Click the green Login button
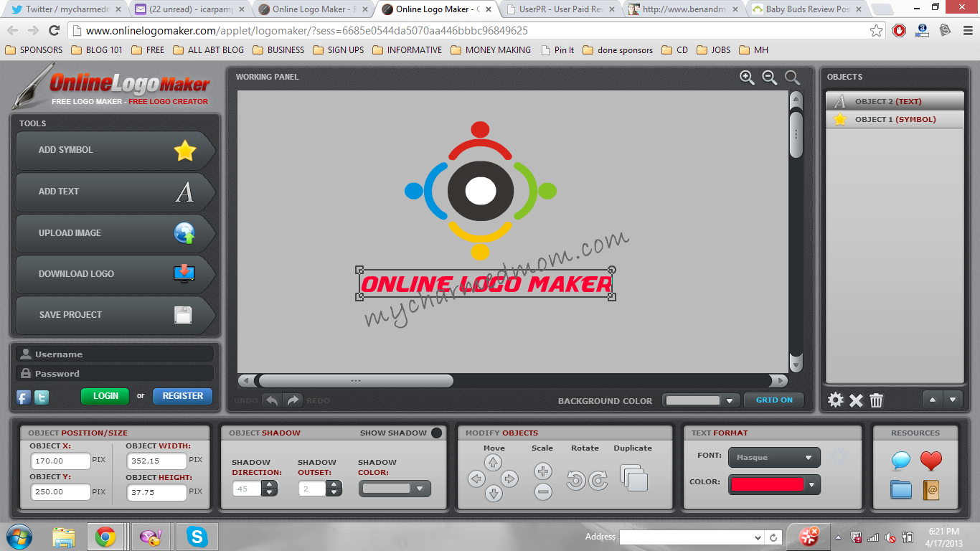 [105, 396]
